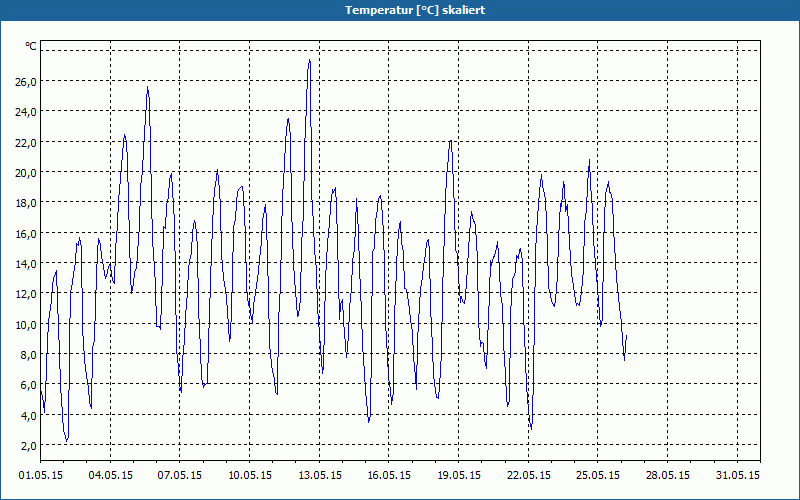The height and width of the screenshot is (500, 800).
Task: Click the date label 22.05.15
Action: point(529,475)
